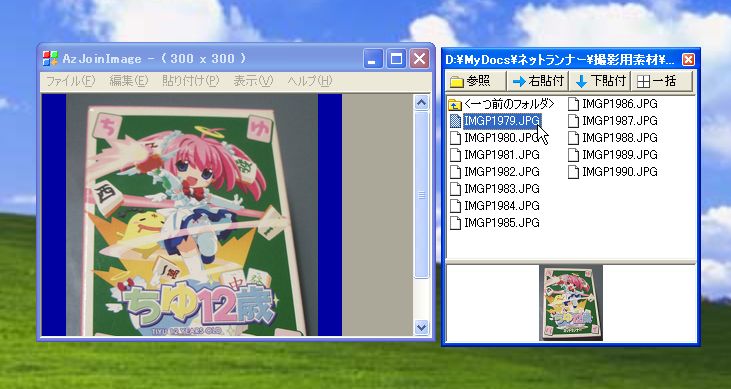
Task: Click the 右貼付 paste-right arrow button
Action: (x=538, y=81)
